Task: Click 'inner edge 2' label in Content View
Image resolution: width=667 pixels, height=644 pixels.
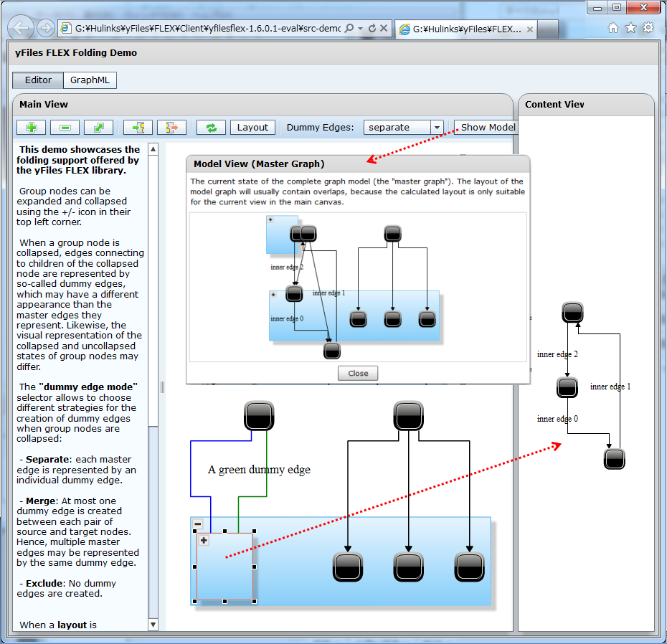Action: 557,354
